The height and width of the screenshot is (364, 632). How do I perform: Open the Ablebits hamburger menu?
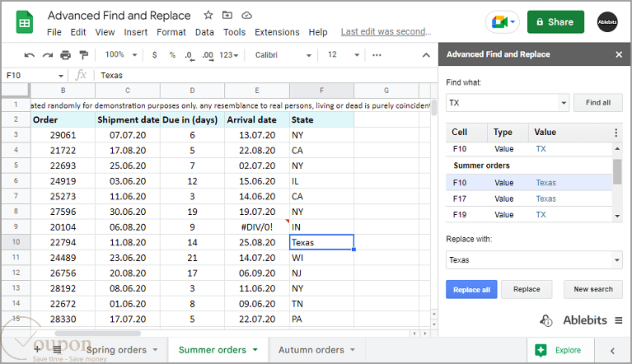pyautogui.click(x=618, y=320)
